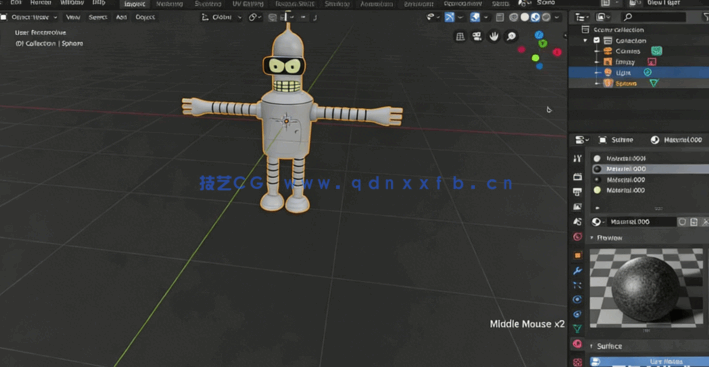Open the Scene properties tab icon
This screenshot has width=709, height=367.
coord(577,221)
